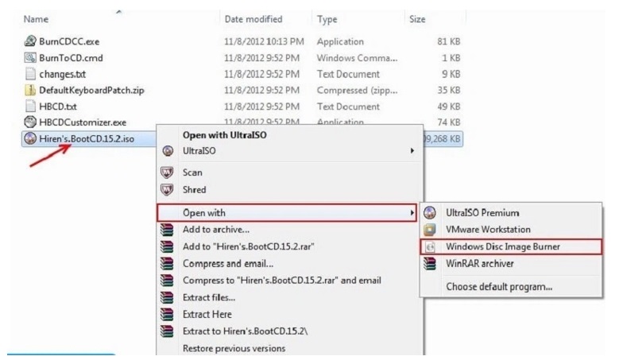This screenshot has height=364, width=619.
Task: Click the BurnToCD.cmd file icon
Action: (x=31, y=57)
